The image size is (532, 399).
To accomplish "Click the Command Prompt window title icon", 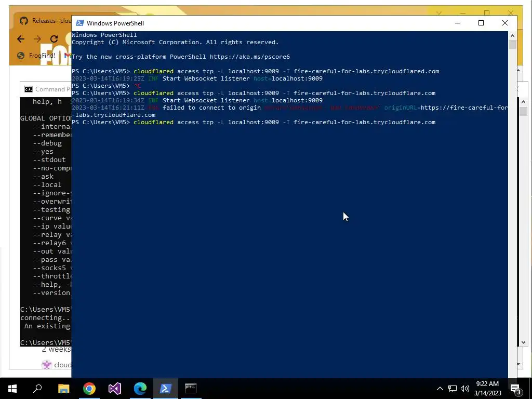I will [x=29, y=89].
